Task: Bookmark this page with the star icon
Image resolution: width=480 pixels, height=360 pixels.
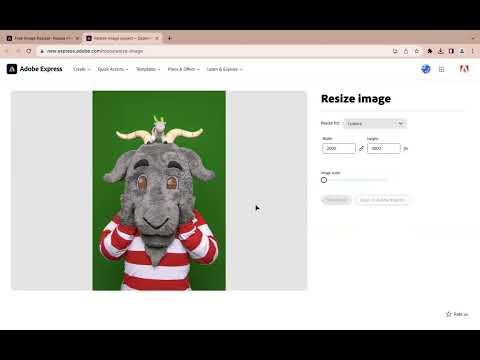Action: 417,51
